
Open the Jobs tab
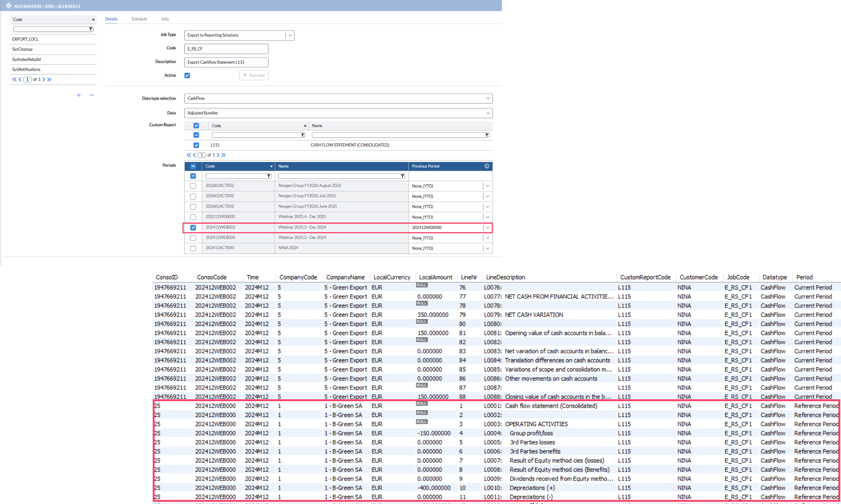(x=165, y=19)
